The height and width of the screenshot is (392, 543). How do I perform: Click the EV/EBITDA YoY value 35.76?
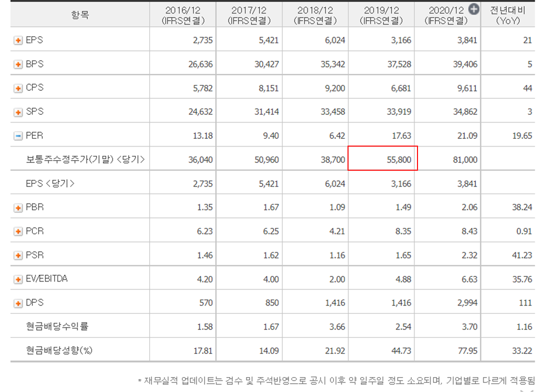[x=522, y=279]
